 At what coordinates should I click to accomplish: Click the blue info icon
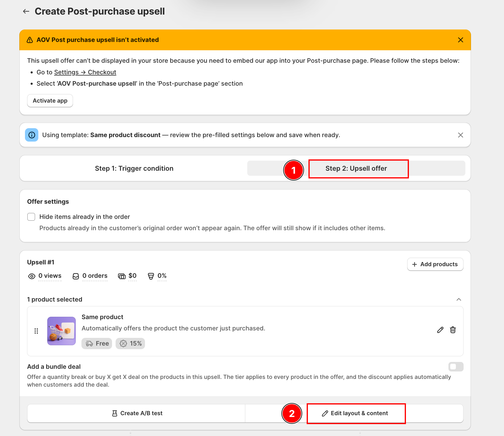pyautogui.click(x=32, y=135)
